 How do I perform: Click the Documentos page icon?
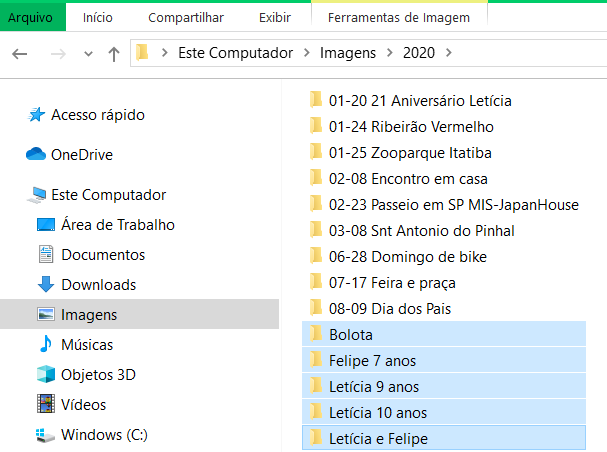(46, 254)
